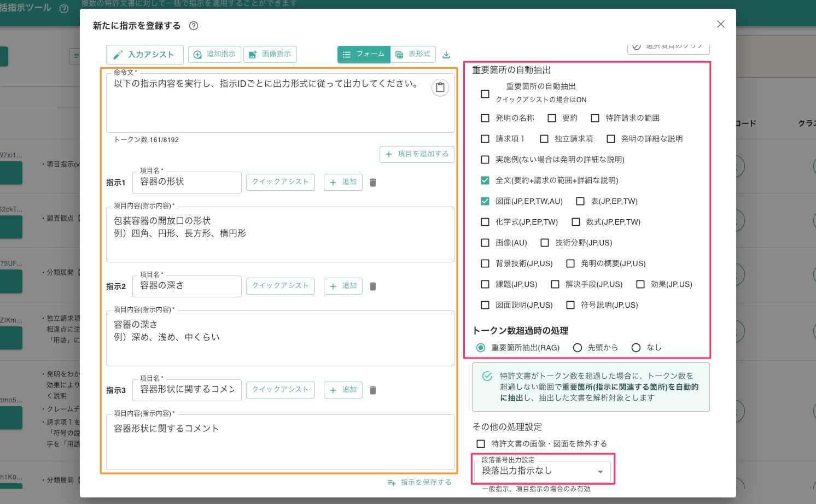Check 発明の名称 checkbox
This screenshot has height=504, width=816.
click(485, 118)
